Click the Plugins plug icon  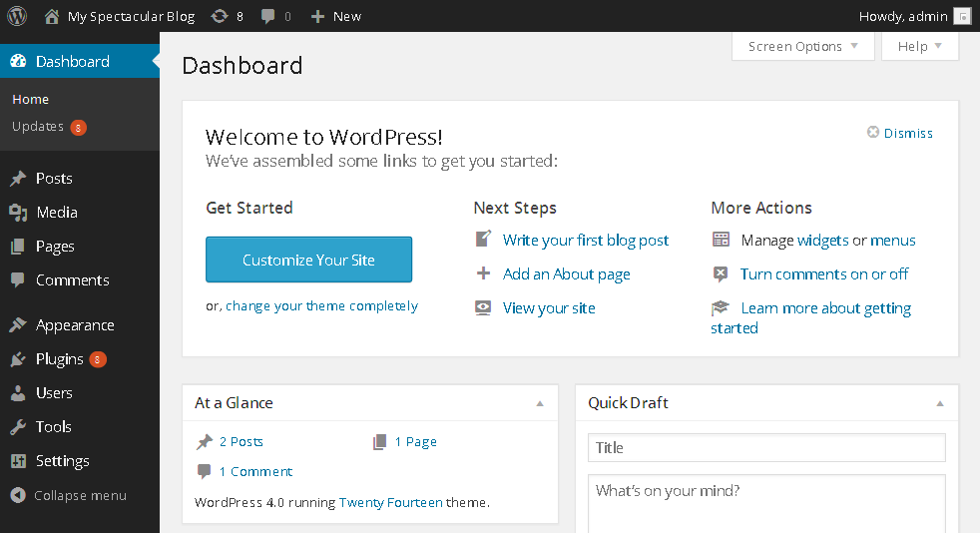(x=18, y=359)
